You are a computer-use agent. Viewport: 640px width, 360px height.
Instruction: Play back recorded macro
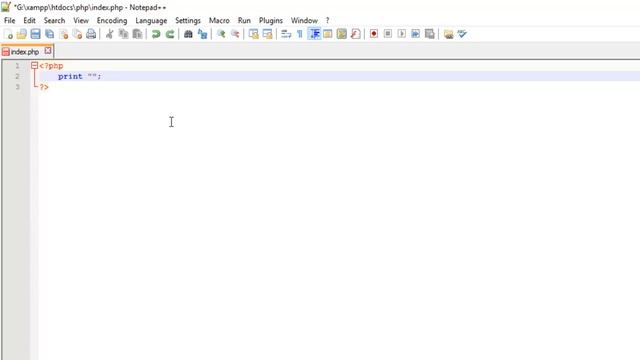coord(402,34)
